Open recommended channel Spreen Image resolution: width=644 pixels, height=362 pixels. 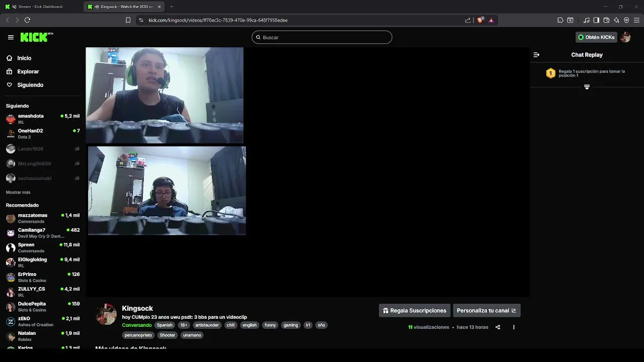(43, 247)
